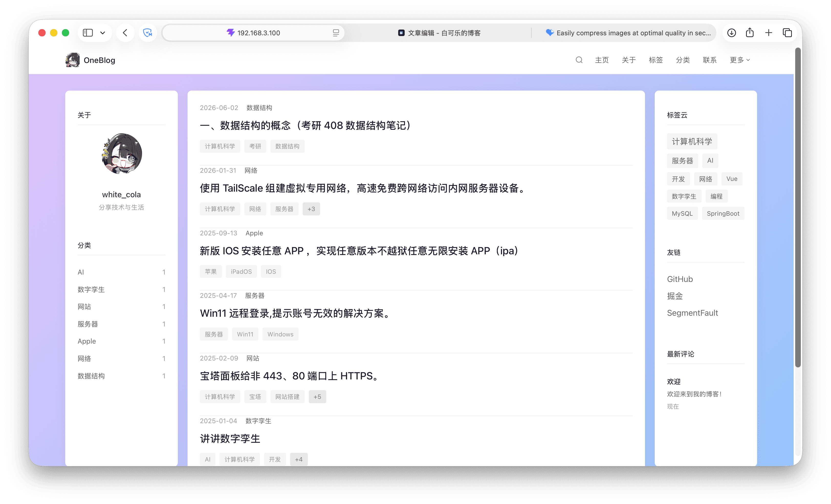This screenshot has width=831, height=504.
Task: Click the page vertical scrollbar
Action: click(x=798, y=207)
